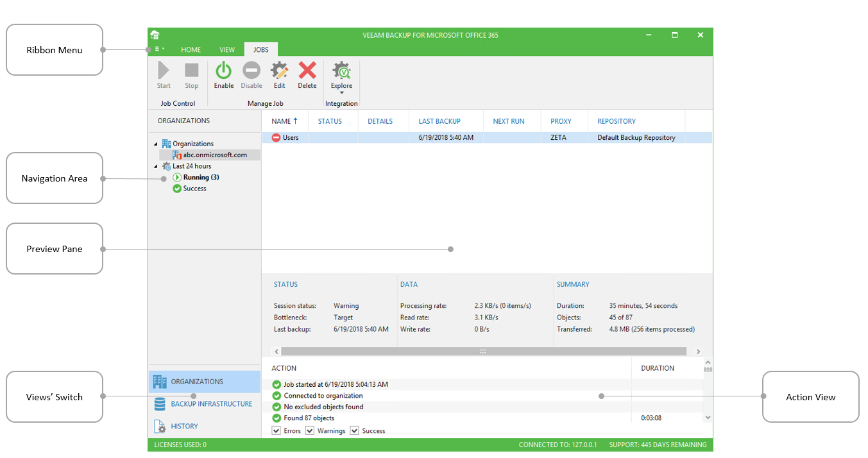The height and width of the screenshot is (458, 868).
Task: Select Success node in navigation tree
Action: point(194,189)
